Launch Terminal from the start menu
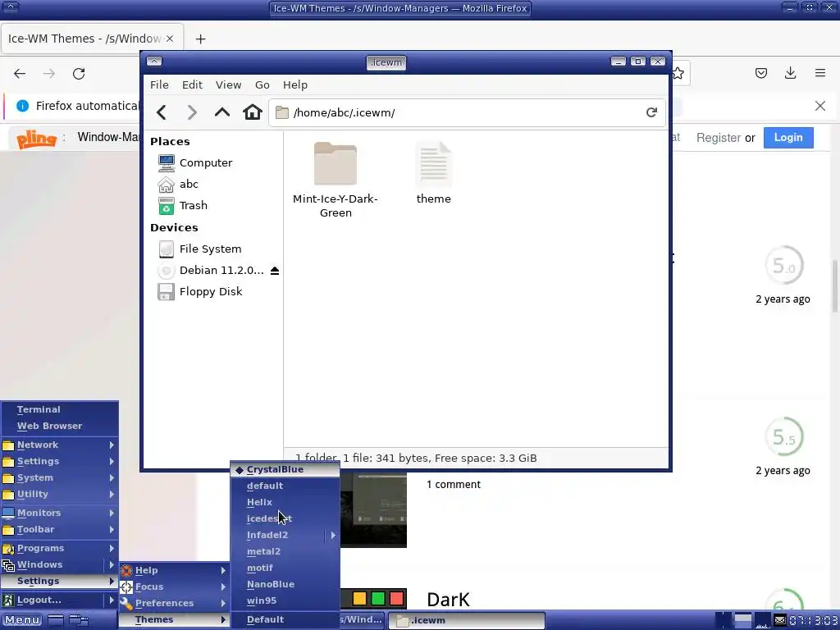Screen dimensions: 840x630 [59, 410]
